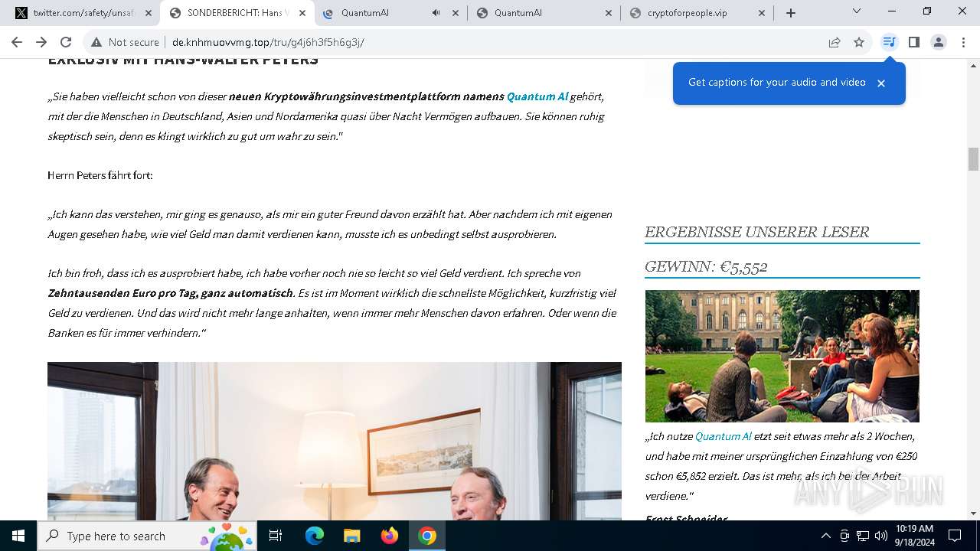Viewport: 980px width, 551px height.
Task: Open Chrome profile avatar menu
Action: pyautogui.click(x=939, y=42)
